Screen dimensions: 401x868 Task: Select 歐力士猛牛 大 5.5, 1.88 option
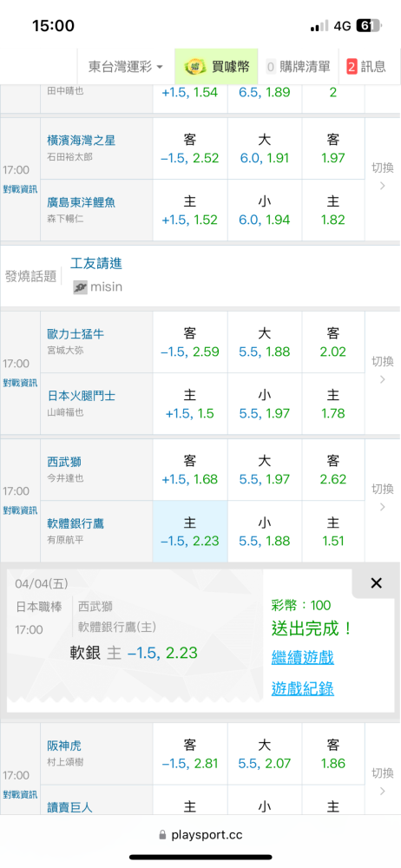pyautogui.click(x=265, y=343)
